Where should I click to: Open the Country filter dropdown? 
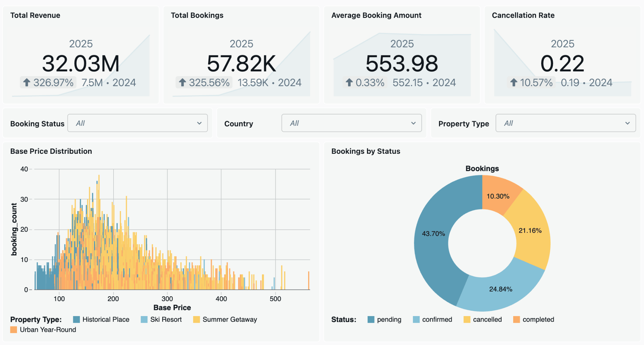tap(352, 123)
